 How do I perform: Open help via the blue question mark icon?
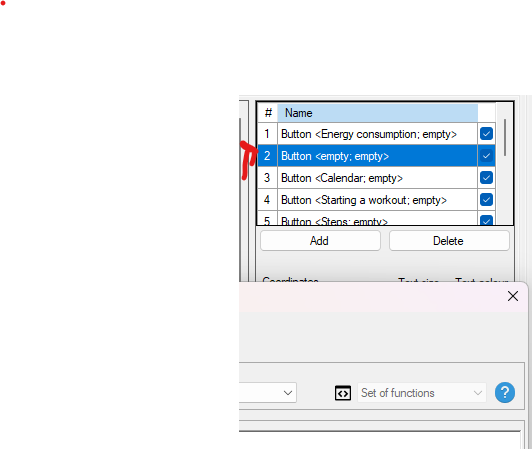pos(505,393)
